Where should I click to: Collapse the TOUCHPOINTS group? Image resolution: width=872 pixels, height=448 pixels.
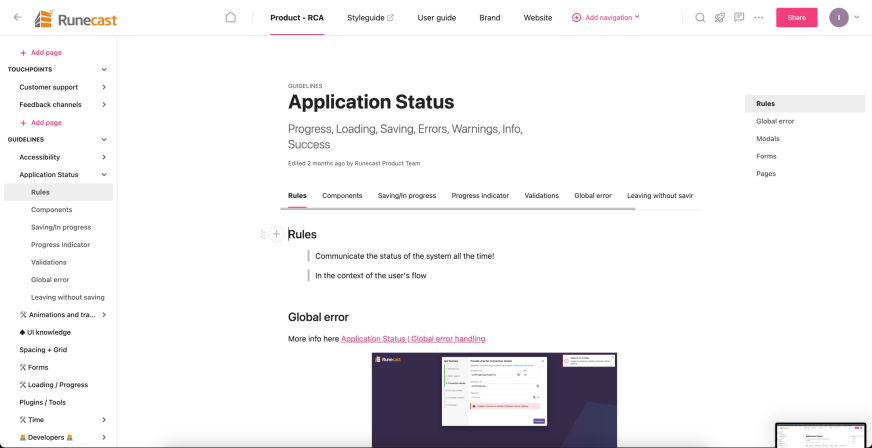(x=104, y=70)
